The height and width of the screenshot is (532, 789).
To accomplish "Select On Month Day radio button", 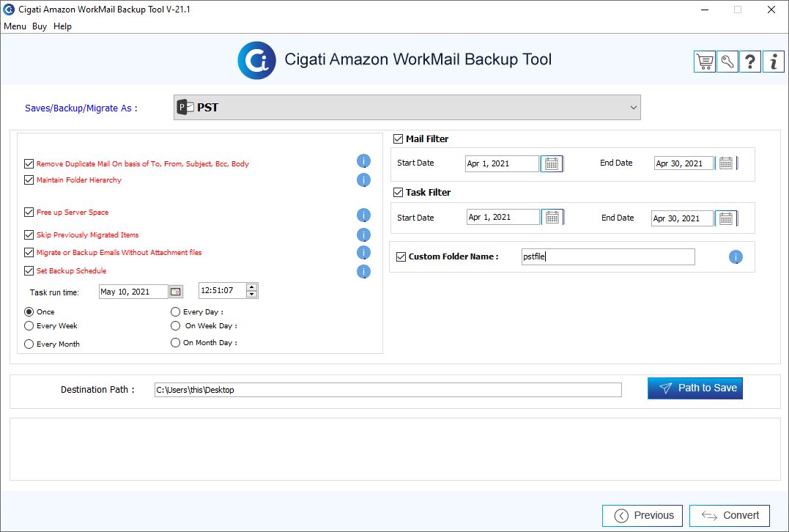I will pos(175,343).
